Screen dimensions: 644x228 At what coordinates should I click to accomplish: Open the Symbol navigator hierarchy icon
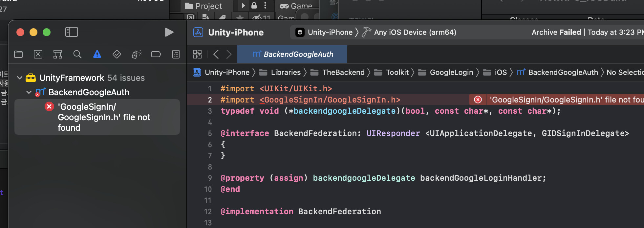(x=58, y=54)
